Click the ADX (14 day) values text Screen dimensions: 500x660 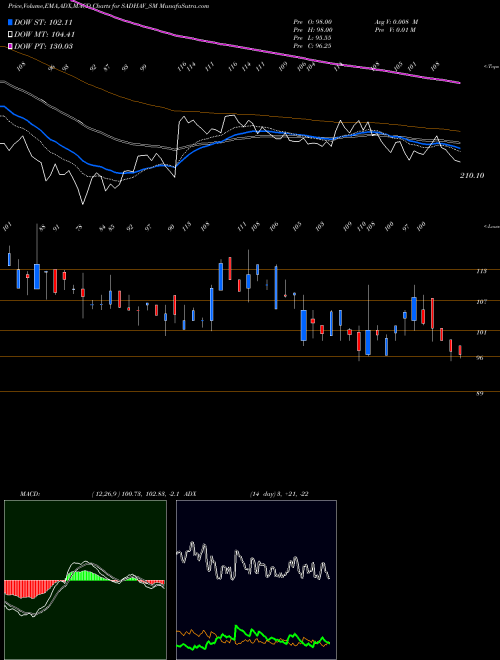click(279, 494)
